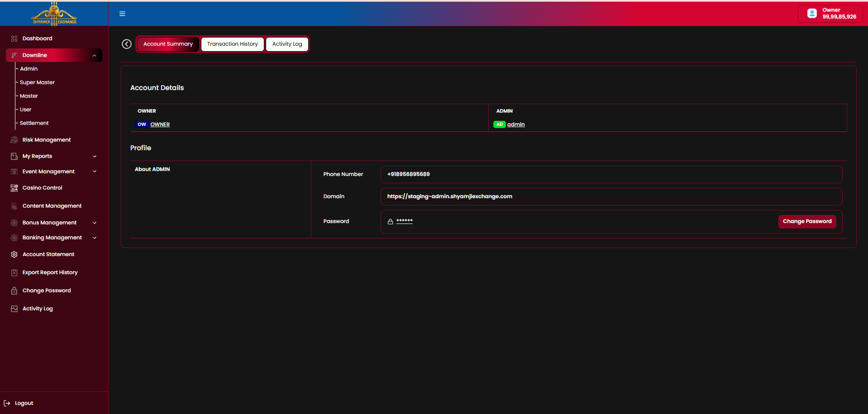This screenshot has width=868, height=414.
Task: Toggle the hamburger menu icon
Action: pos(122,14)
